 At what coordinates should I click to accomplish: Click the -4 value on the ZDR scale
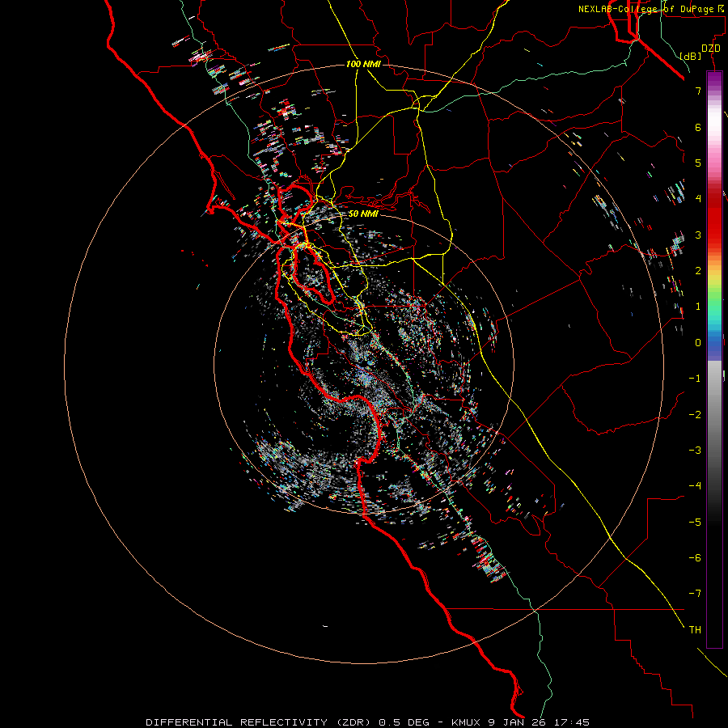click(695, 486)
